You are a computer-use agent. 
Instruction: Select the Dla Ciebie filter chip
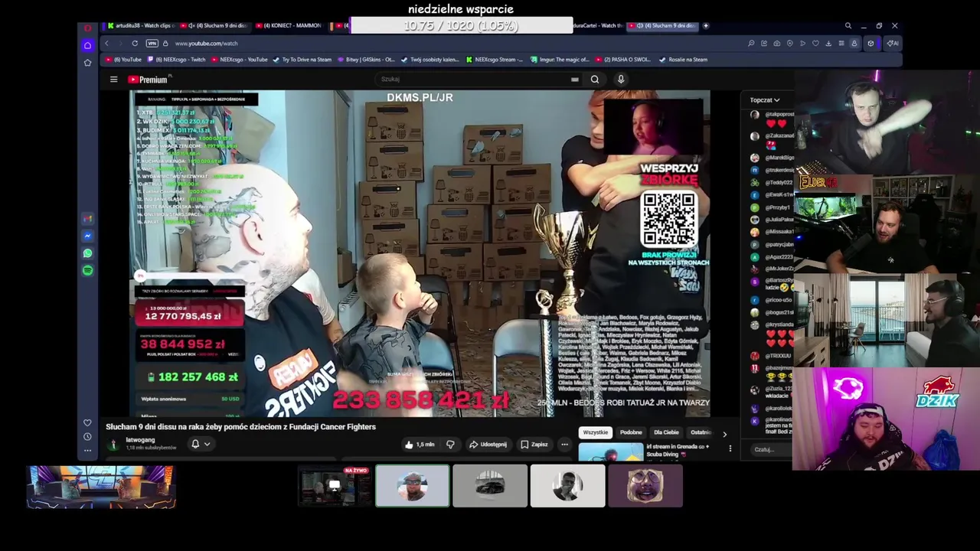(666, 432)
